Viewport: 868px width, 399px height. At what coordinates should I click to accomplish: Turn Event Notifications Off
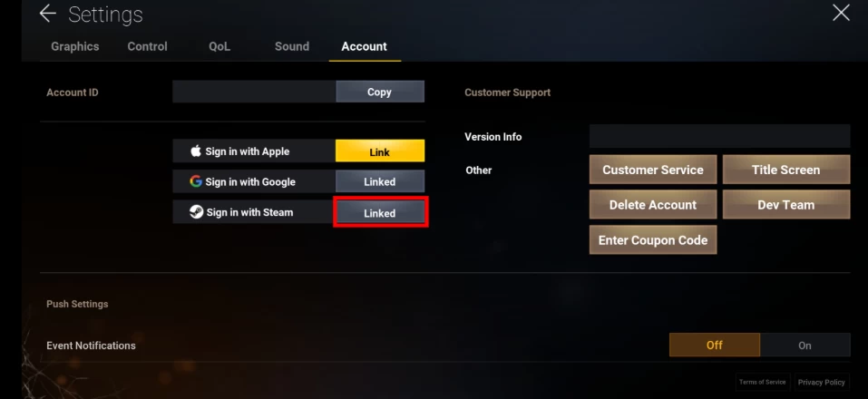pyautogui.click(x=714, y=345)
